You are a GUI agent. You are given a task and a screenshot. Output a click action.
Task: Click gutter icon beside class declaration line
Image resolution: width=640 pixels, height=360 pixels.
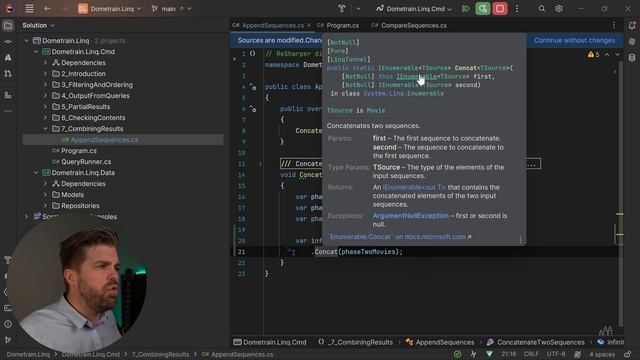point(253,87)
